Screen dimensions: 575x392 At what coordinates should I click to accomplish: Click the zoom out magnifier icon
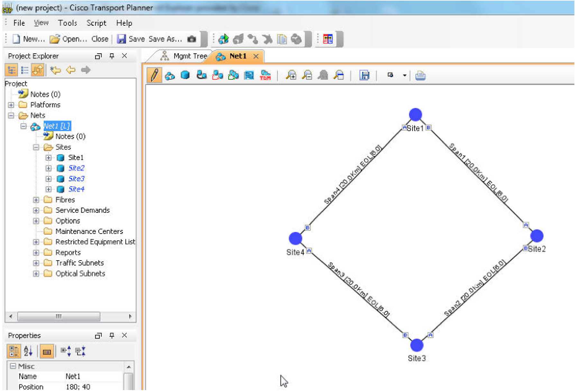307,76
